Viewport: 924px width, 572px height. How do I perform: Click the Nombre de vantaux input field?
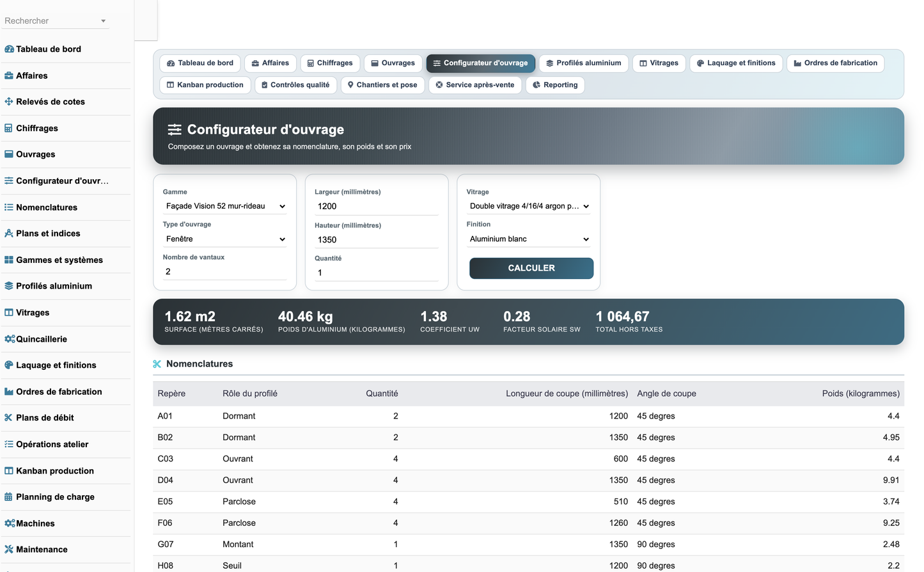(225, 272)
